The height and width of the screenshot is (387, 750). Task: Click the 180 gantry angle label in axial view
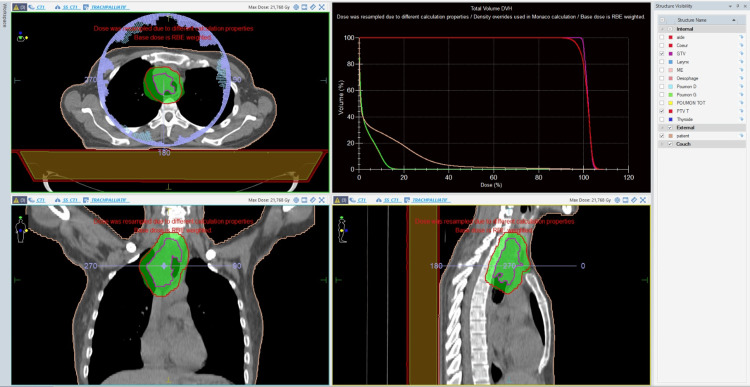[x=165, y=153]
